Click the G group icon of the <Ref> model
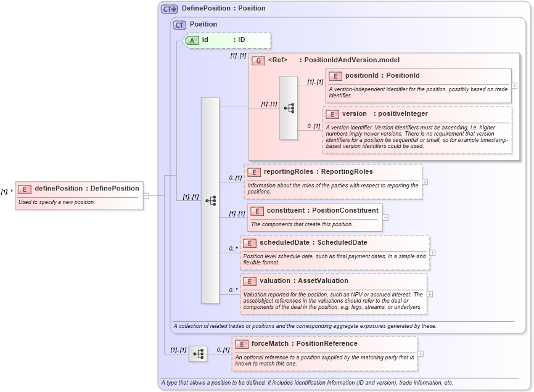The height and width of the screenshot is (392, 534). (x=257, y=60)
